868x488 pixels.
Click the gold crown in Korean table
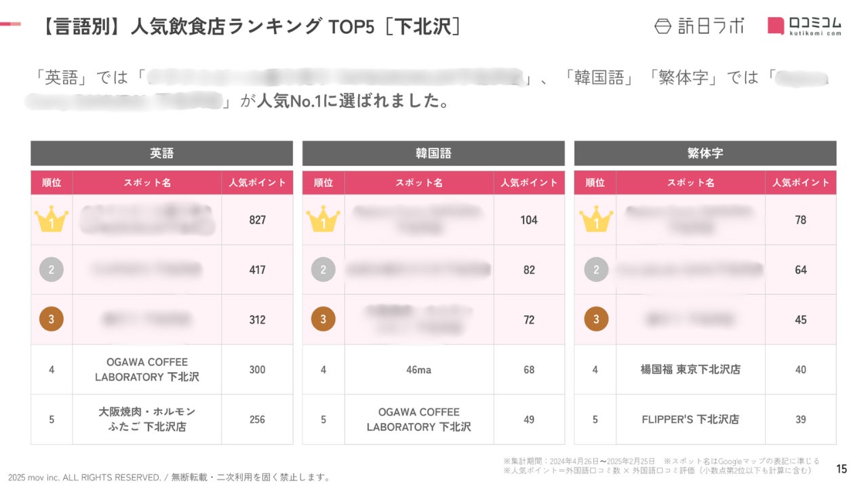click(323, 220)
